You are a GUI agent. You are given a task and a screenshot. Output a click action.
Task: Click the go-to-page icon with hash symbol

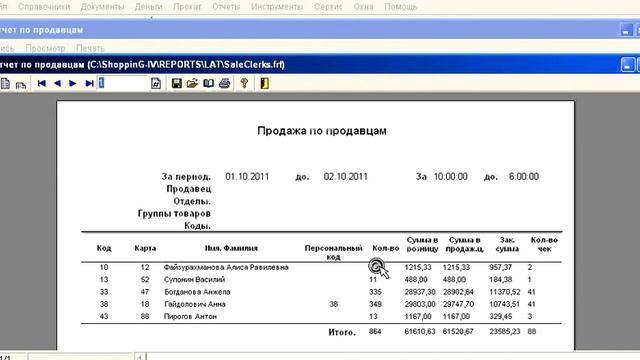pyautogui.click(x=156, y=84)
